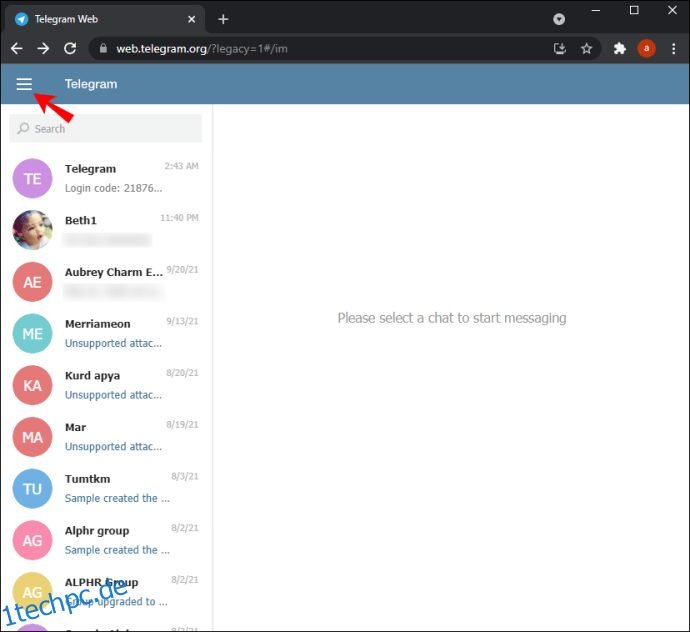Image resolution: width=690 pixels, height=632 pixels.
Task: Click the MA avatar circle
Action: coord(33,437)
